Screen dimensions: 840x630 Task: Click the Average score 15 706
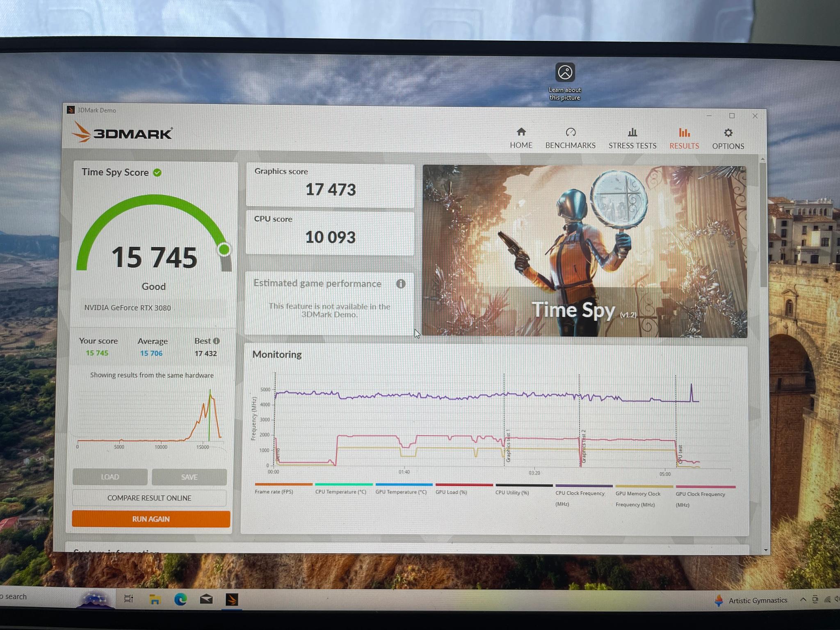151,353
